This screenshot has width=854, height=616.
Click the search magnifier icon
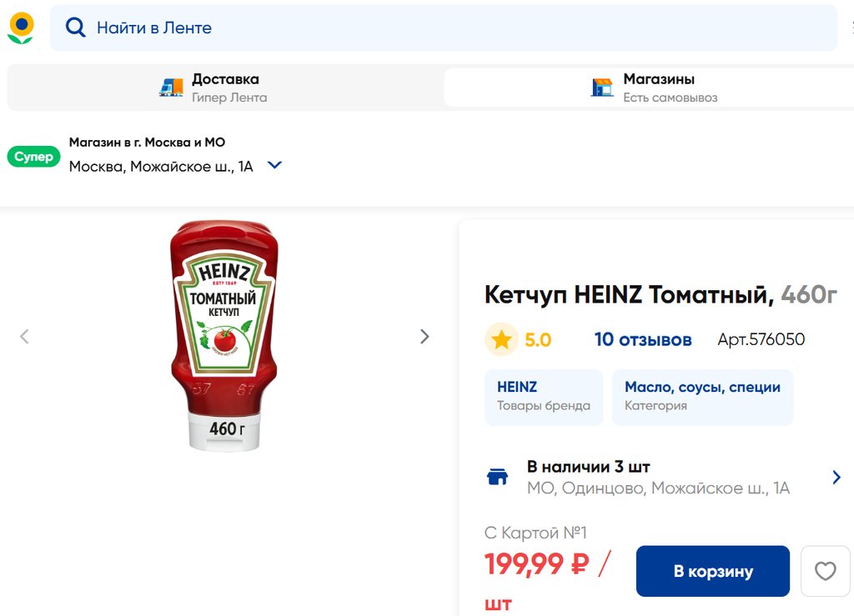[x=76, y=28]
